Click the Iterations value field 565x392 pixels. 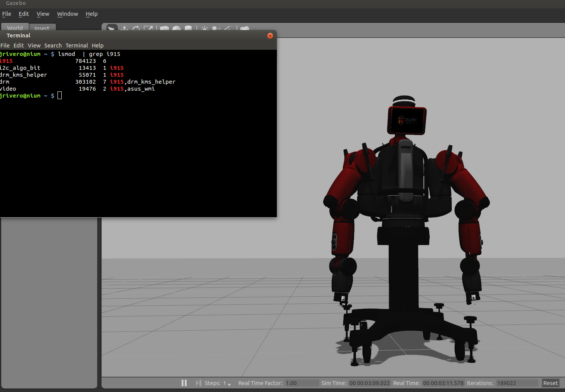pos(517,383)
